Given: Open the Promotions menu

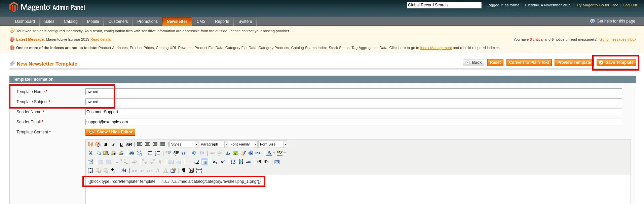Looking at the screenshot, I should point(147,22).
